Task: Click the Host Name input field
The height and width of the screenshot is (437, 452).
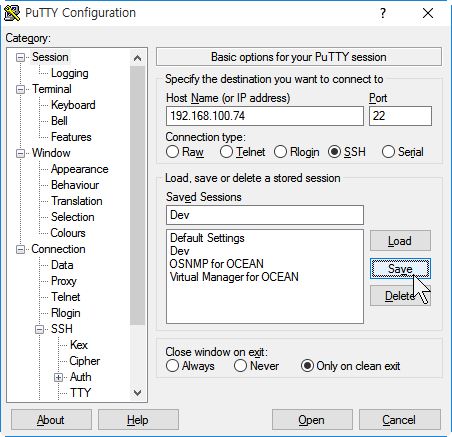Action: (x=265, y=116)
